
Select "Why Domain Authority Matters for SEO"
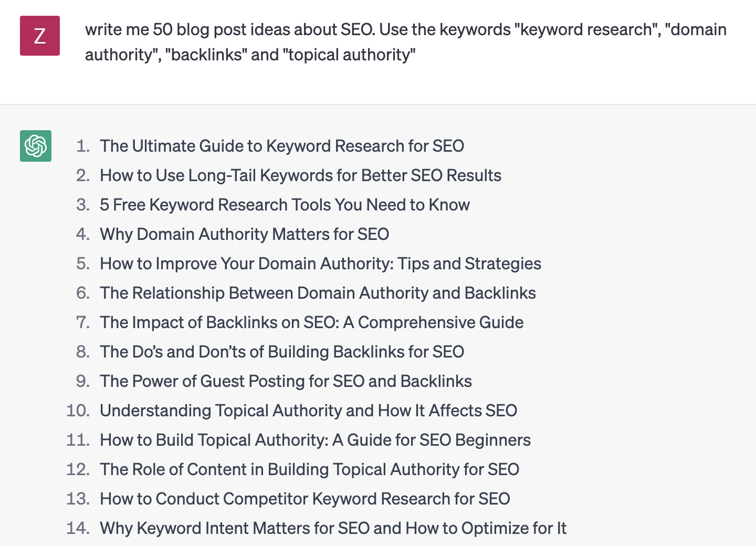(245, 234)
